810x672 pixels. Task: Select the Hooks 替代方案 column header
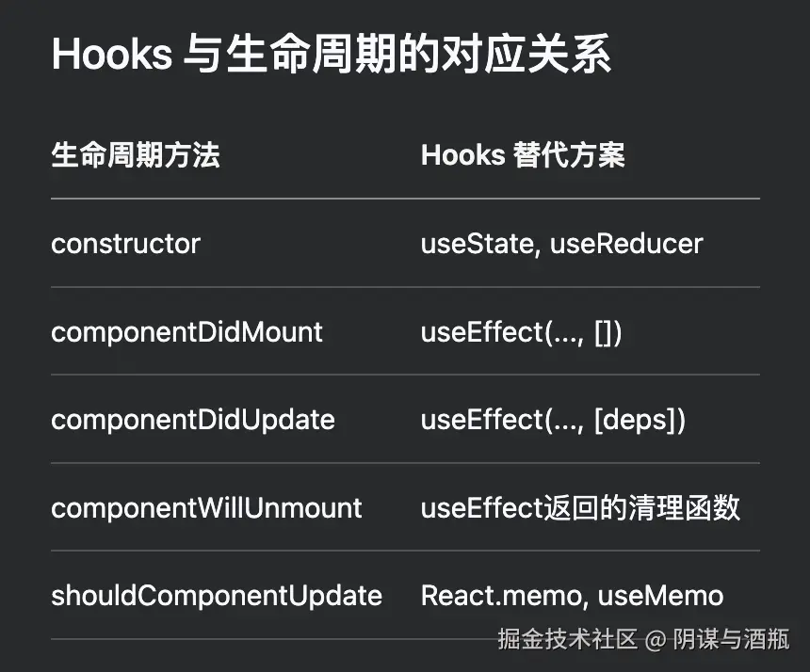[x=523, y=155]
